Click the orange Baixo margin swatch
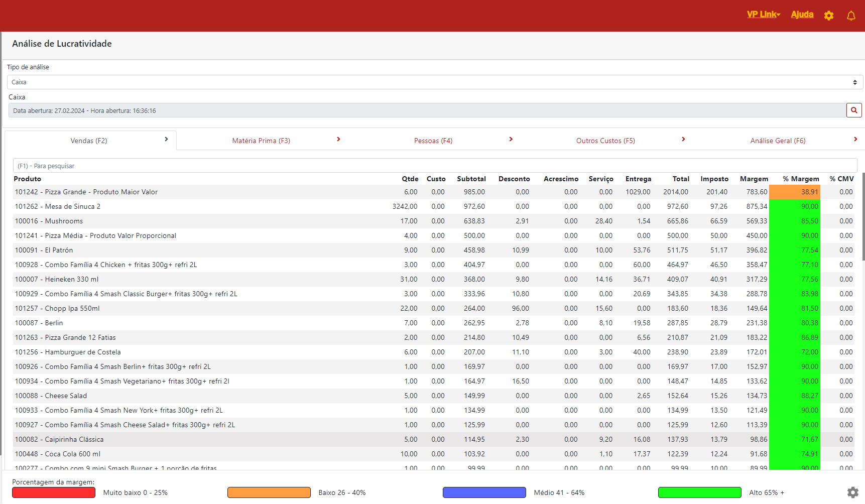 click(269, 492)
